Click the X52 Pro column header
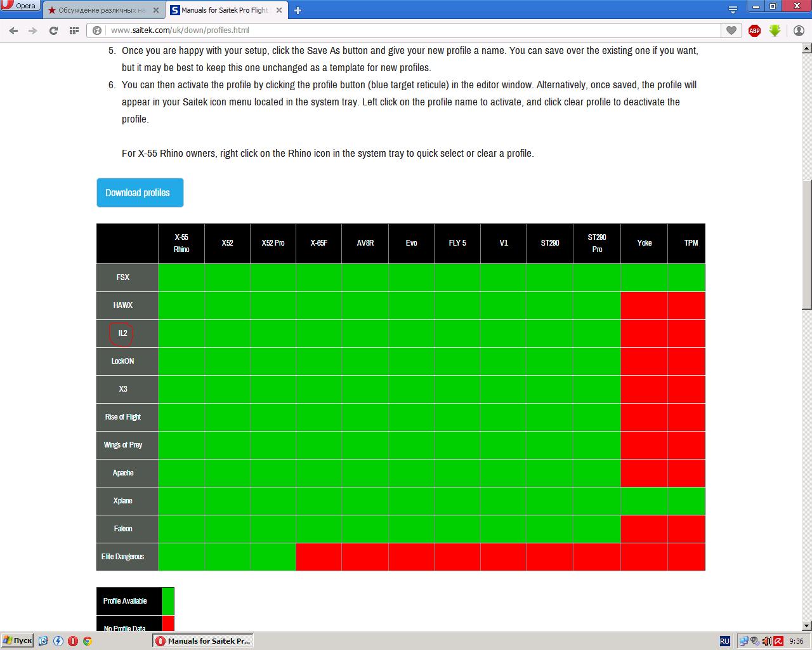This screenshot has width=812, height=650. tap(273, 243)
